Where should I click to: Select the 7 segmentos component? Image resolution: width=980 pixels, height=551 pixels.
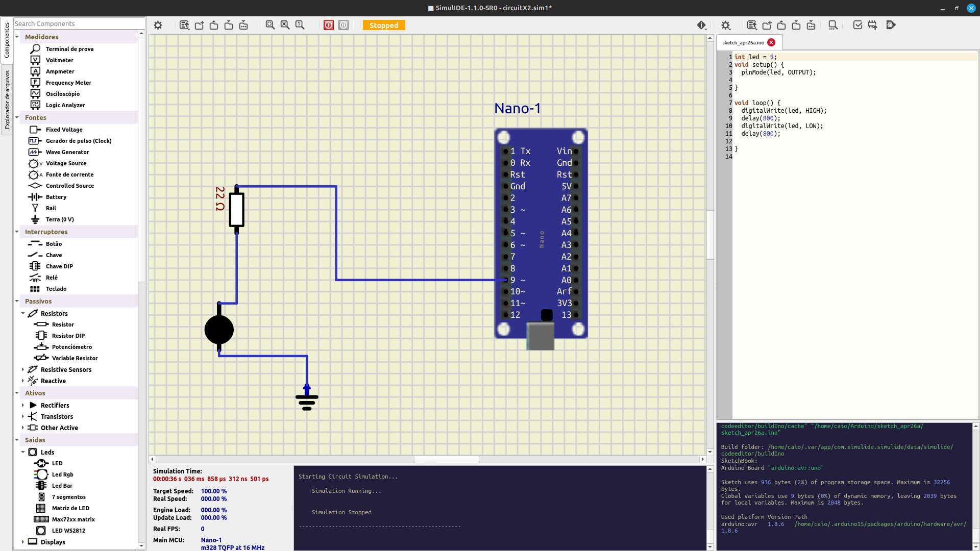point(68,497)
